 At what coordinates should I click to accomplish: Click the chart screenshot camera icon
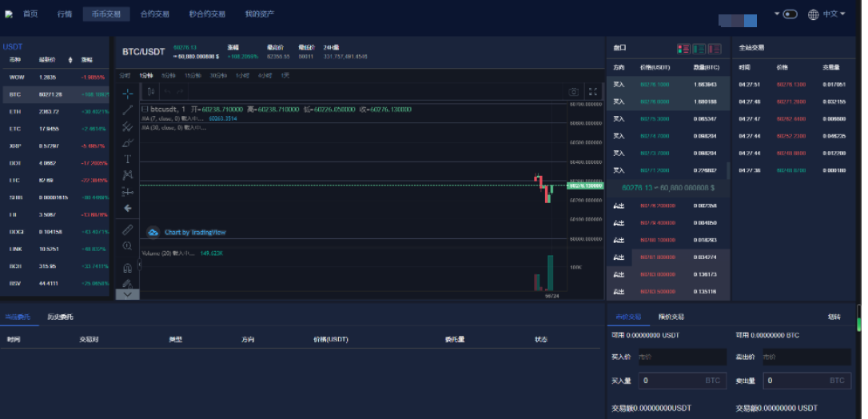coord(573,92)
